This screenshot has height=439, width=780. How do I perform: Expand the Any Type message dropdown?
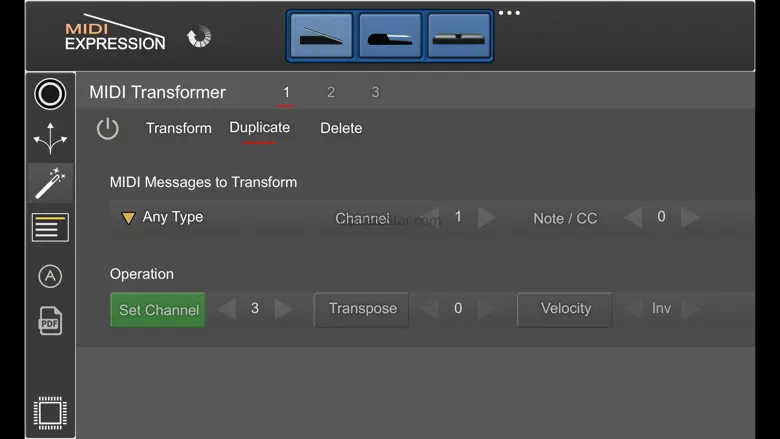pyautogui.click(x=128, y=218)
